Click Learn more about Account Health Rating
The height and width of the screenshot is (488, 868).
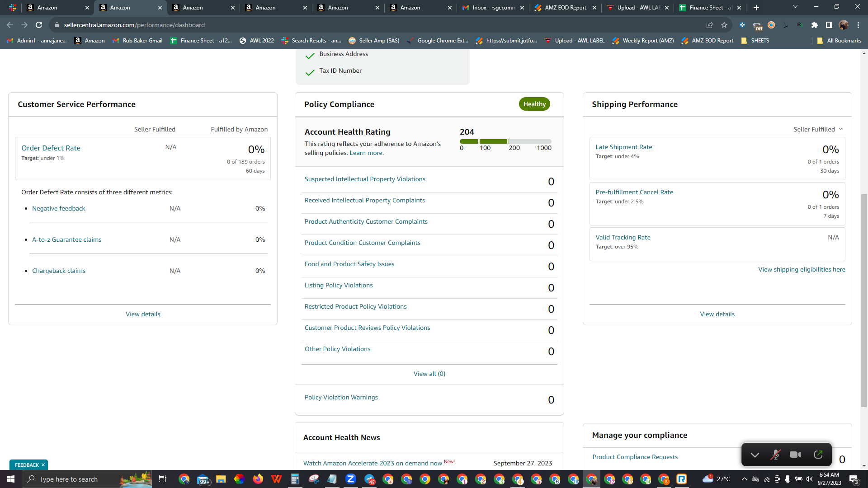[366, 153]
